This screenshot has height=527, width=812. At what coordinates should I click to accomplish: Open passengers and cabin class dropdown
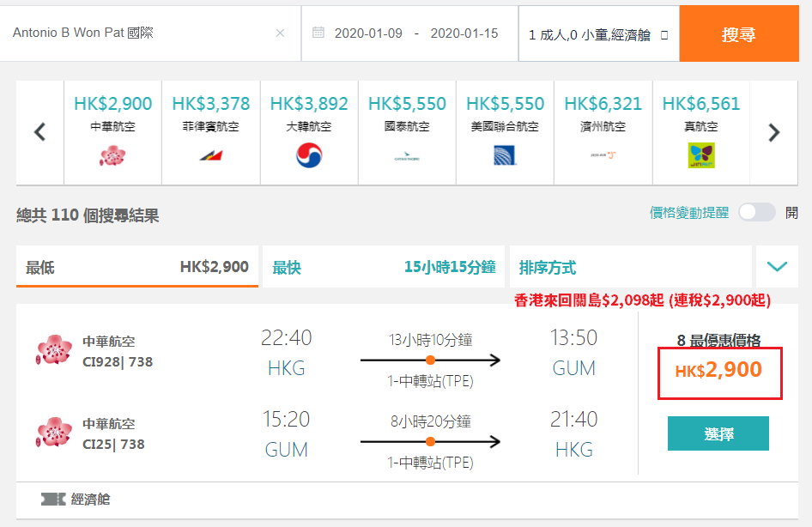pyautogui.click(x=598, y=34)
